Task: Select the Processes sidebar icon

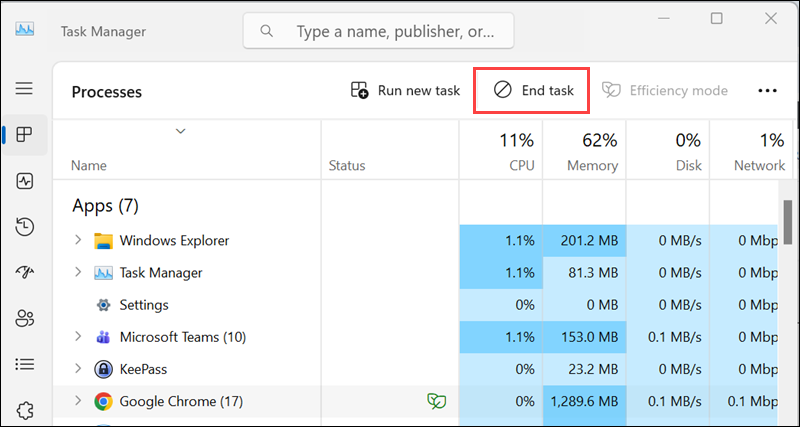Action: (24, 135)
